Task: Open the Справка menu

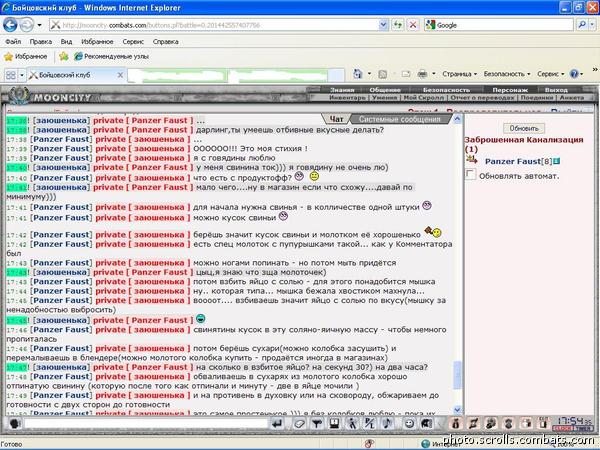Action: 165,42
